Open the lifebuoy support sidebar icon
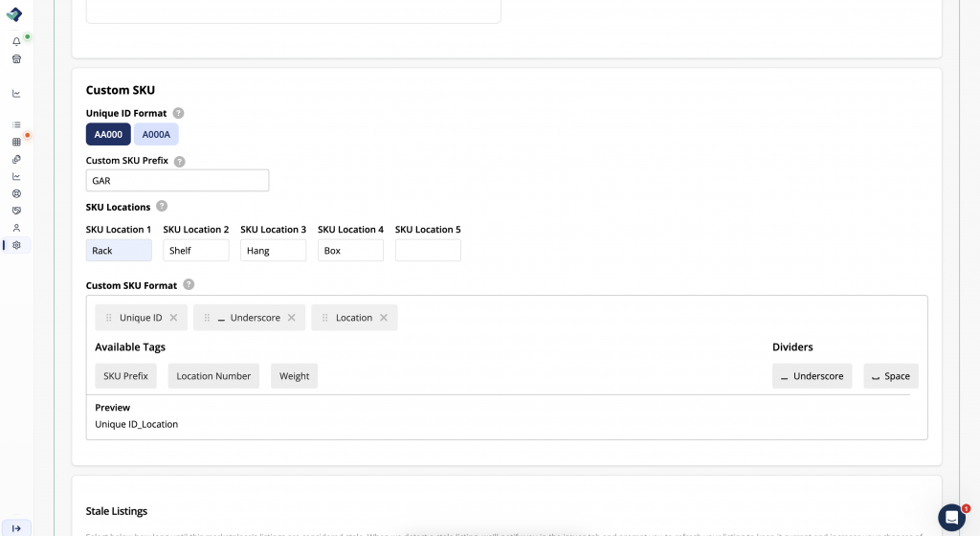The image size is (980, 536). [x=16, y=193]
